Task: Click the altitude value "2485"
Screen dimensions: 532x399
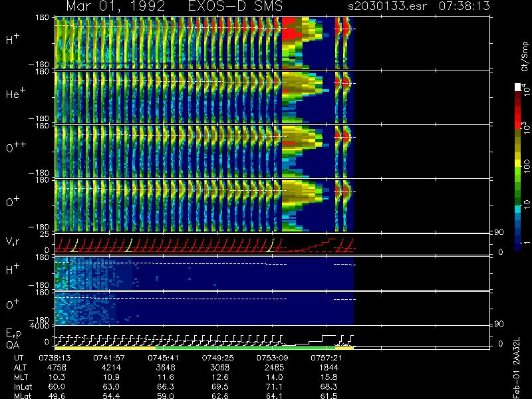Action: [274, 368]
